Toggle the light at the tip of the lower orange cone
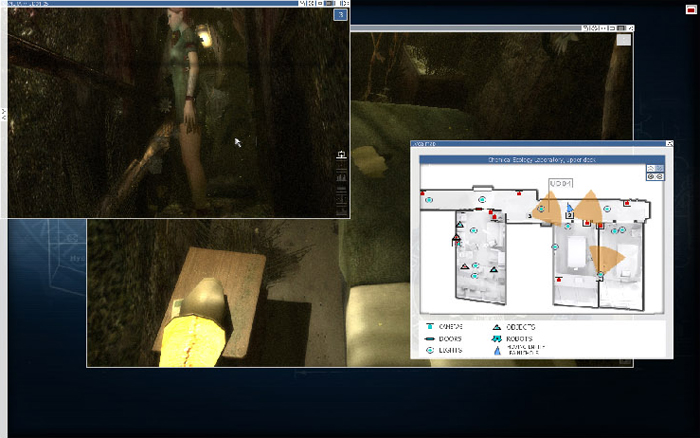The image size is (700, 438). click(x=600, y=274)
